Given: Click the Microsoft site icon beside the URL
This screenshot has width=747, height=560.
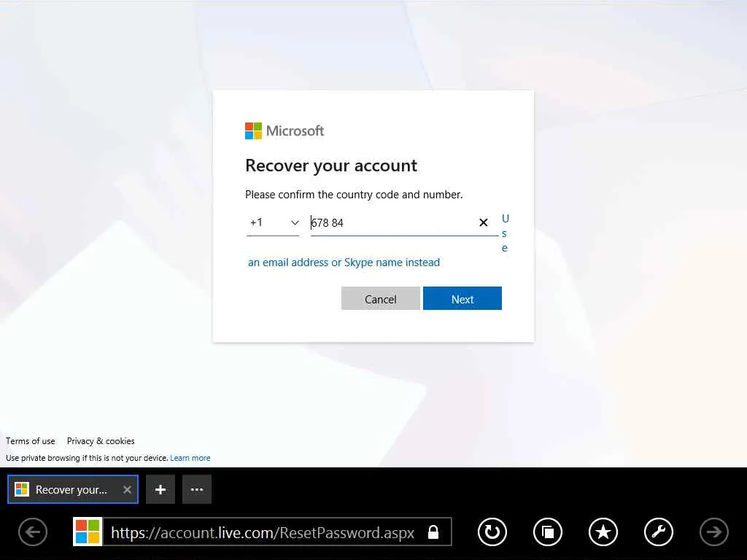Looking at the screenshot, I should (88, 532).
